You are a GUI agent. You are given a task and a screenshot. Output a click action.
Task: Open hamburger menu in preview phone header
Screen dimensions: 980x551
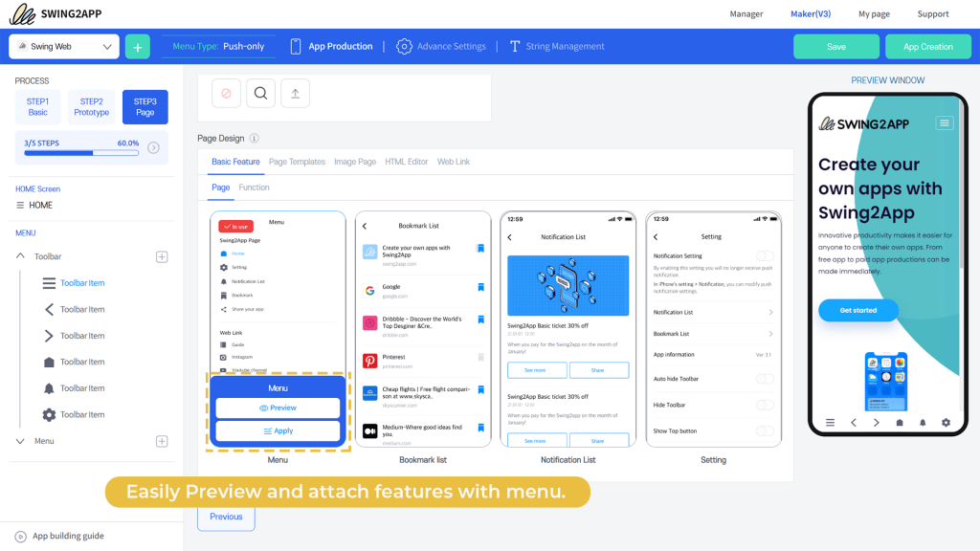(x=945, y=123)
